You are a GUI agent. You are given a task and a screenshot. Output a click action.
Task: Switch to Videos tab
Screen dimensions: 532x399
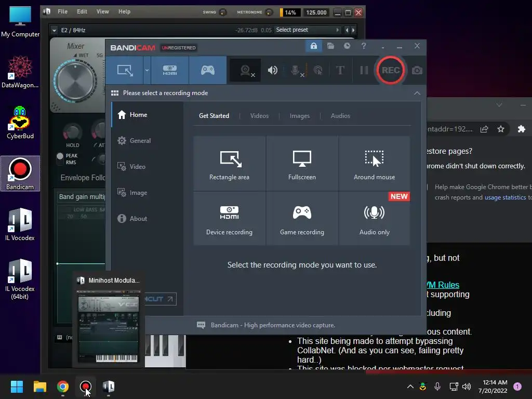click(x=259, y=116)
